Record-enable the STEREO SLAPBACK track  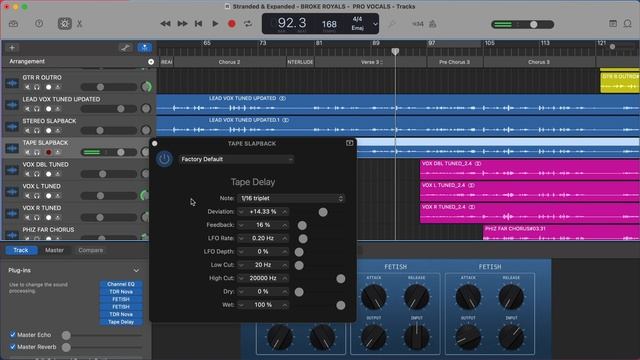[49, 131]
